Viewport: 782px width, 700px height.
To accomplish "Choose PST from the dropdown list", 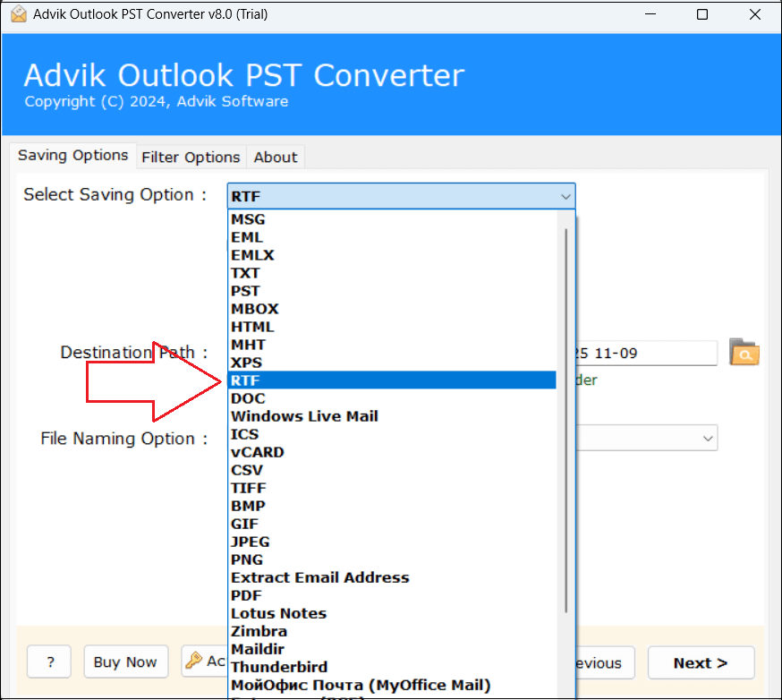I will [392, 292].
